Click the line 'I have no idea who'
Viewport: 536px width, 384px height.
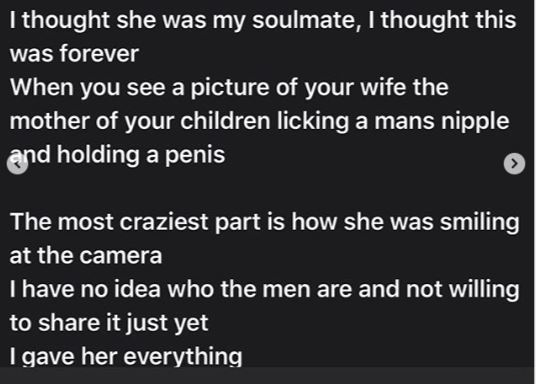[x=265, y=289]
